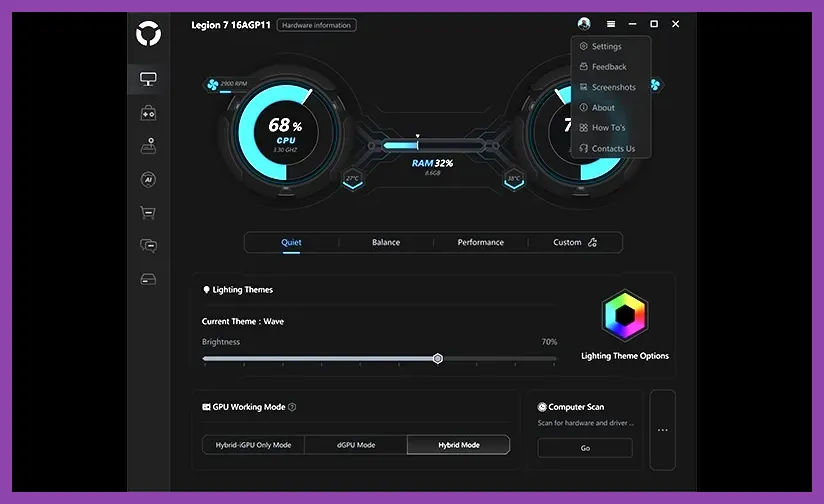Click the GPU Working Mode help icon
Image resolution: width=824 pixels, height=504 pixels.
point(292,407)
